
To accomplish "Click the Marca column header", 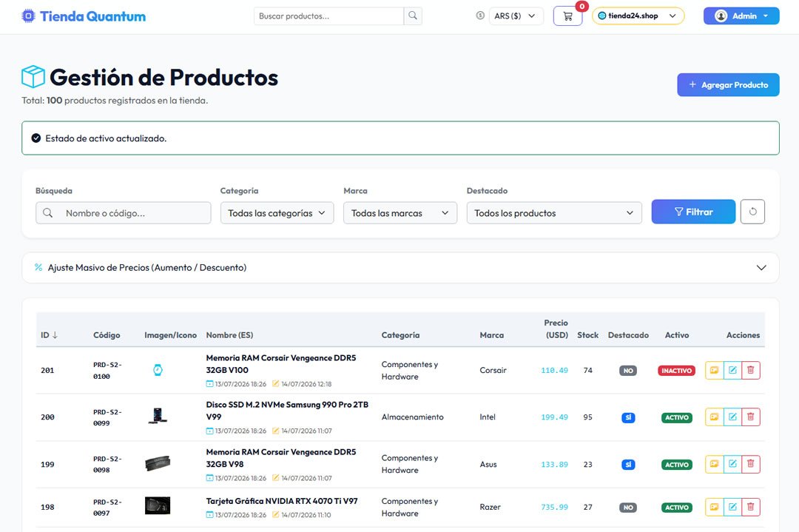I will tap(492, 334).
